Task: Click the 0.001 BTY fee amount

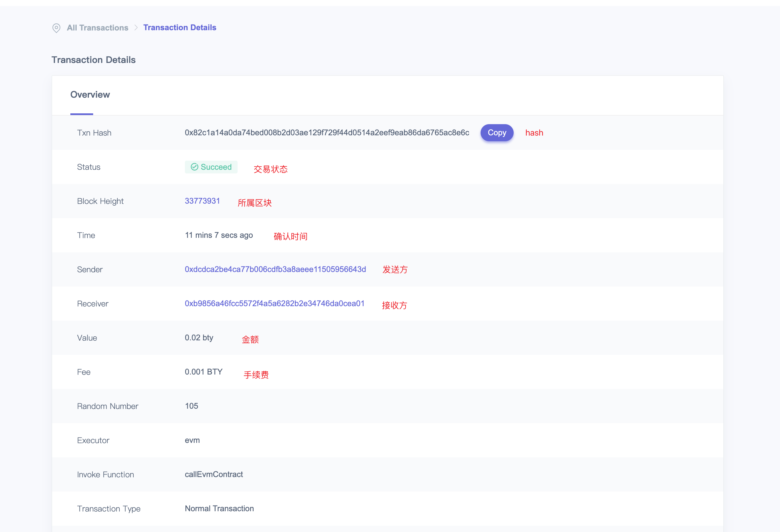Action: 203,372
